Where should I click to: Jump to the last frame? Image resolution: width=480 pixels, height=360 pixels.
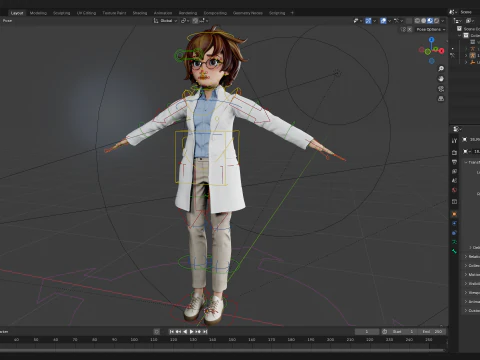tap(205, 332)
